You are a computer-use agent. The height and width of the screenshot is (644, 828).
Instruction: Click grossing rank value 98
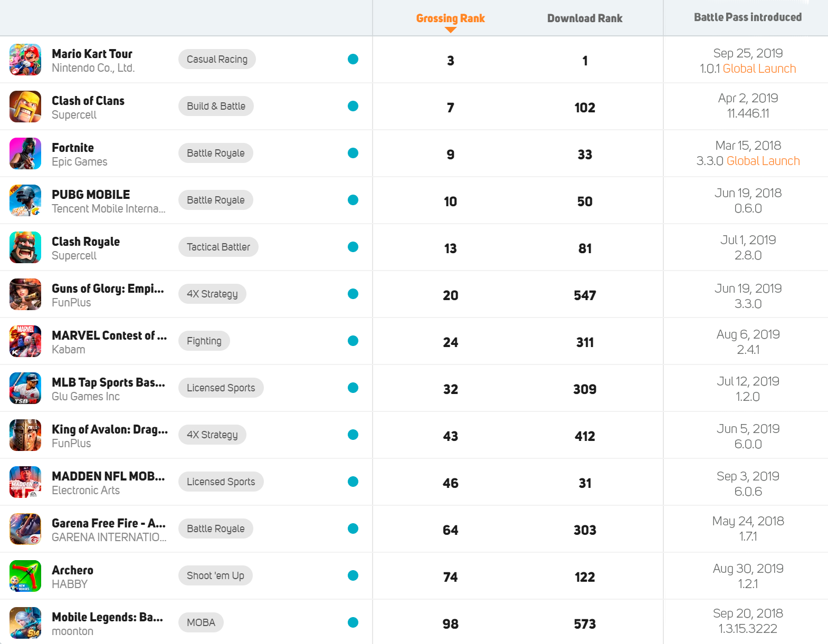(x=450, y=624)
